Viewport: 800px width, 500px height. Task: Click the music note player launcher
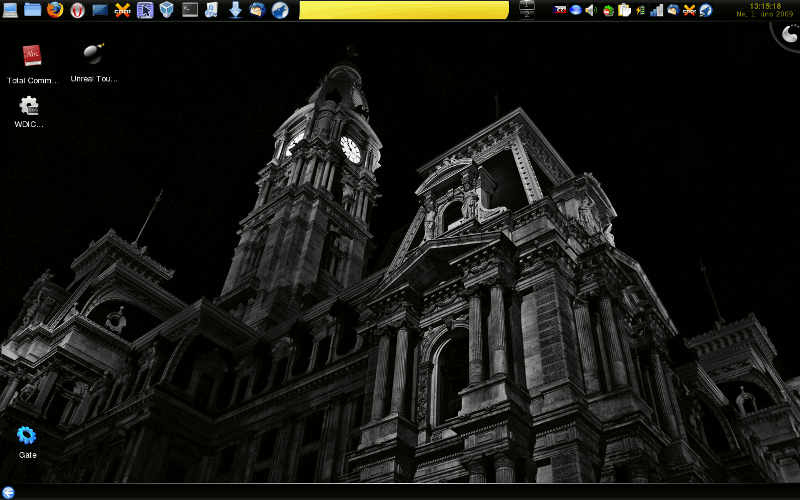point(212,10)
